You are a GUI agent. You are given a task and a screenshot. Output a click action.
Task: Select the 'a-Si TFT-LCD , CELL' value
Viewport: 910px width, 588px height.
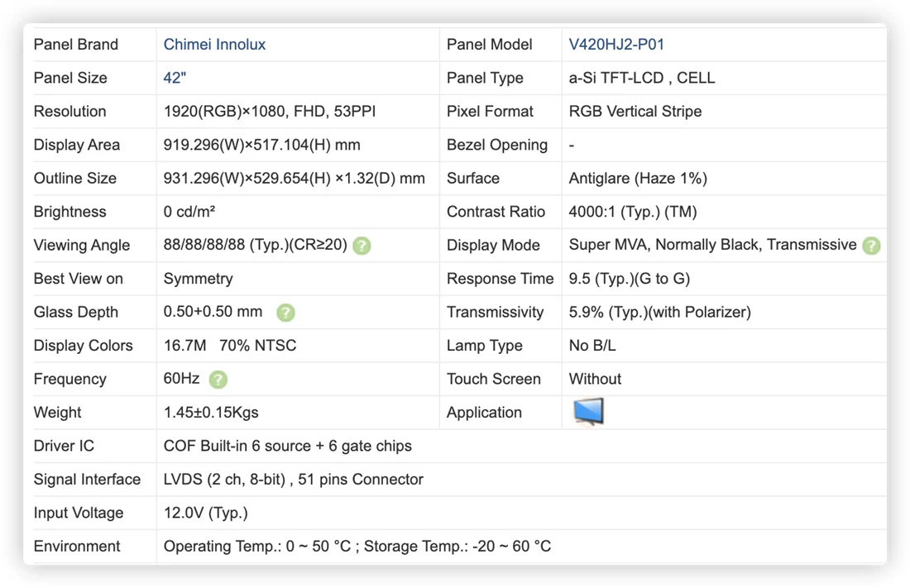click(x=641, y=78)
